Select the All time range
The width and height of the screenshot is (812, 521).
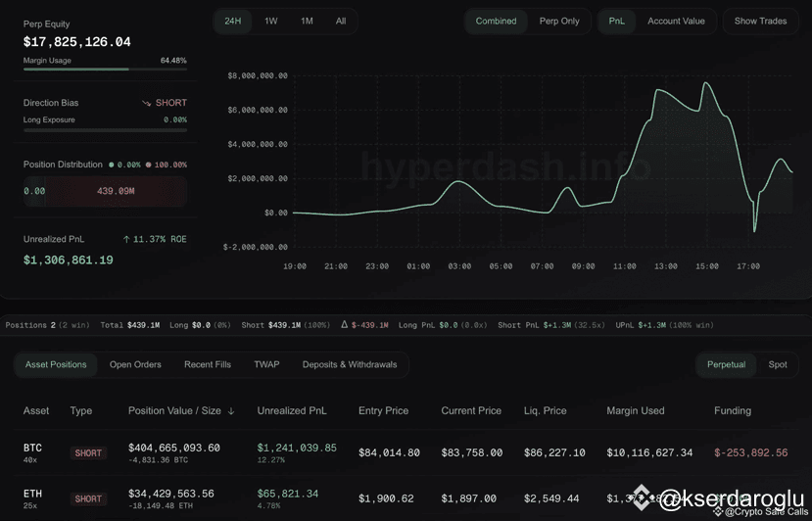341,22
